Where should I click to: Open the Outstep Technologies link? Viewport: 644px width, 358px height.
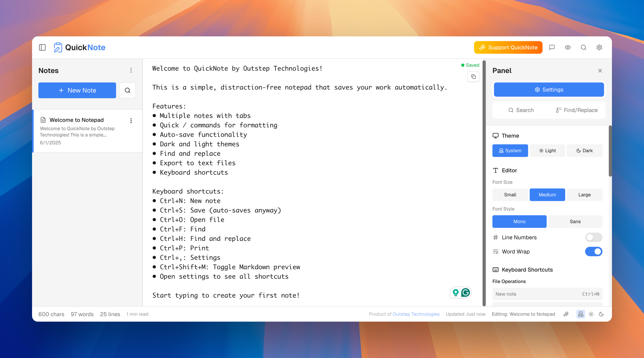416,314
